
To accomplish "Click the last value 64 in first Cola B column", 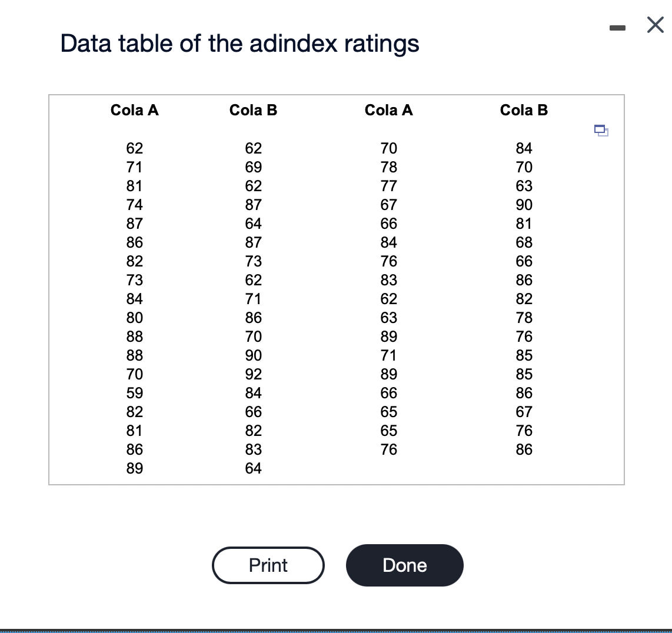I will coord(253,468).
